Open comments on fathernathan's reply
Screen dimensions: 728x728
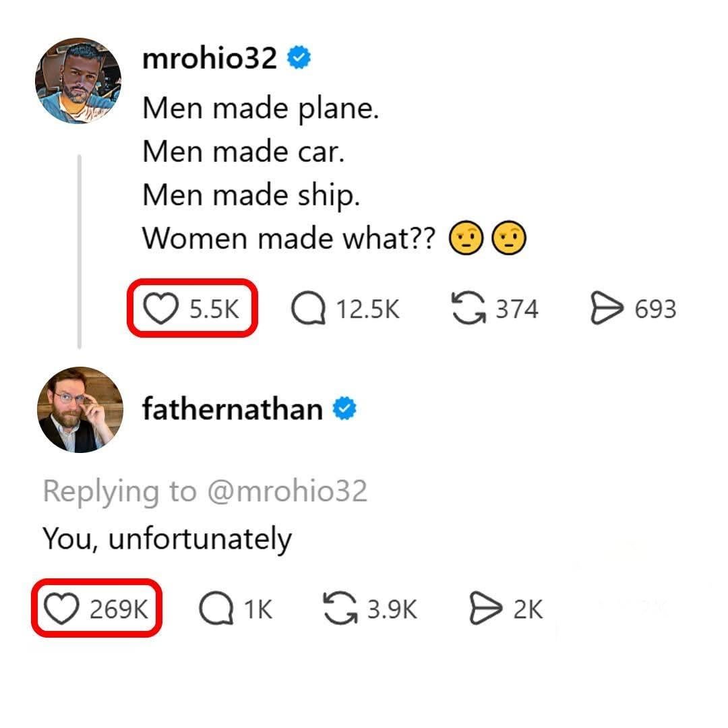click(213, 609)
